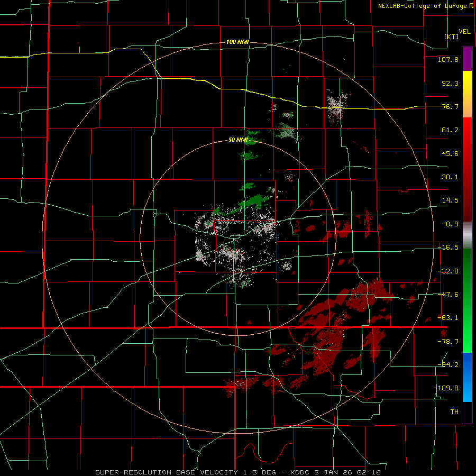Screen dimensions: 476x476
Task: Click the -109.8 legend value
Action: (x=446, y=388)
